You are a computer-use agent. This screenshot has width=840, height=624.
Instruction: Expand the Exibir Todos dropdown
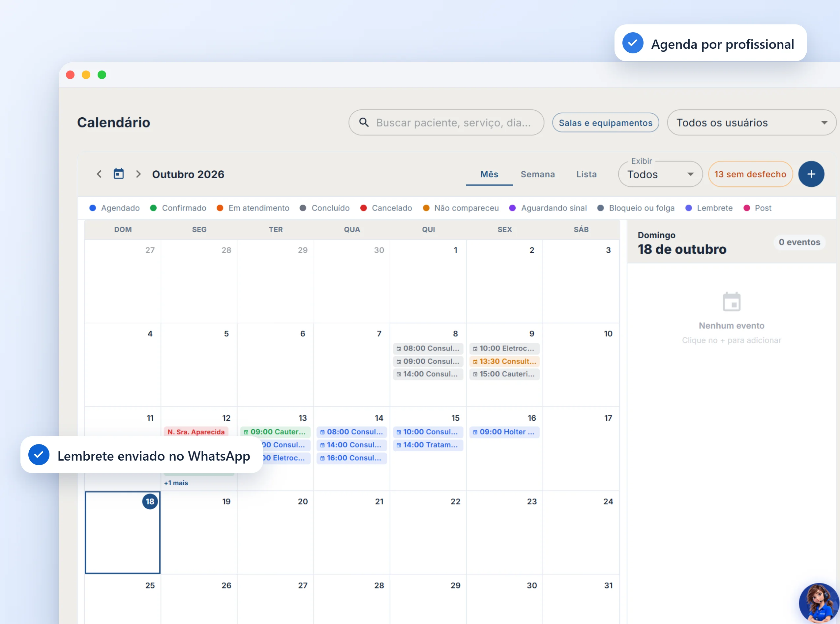660,174
